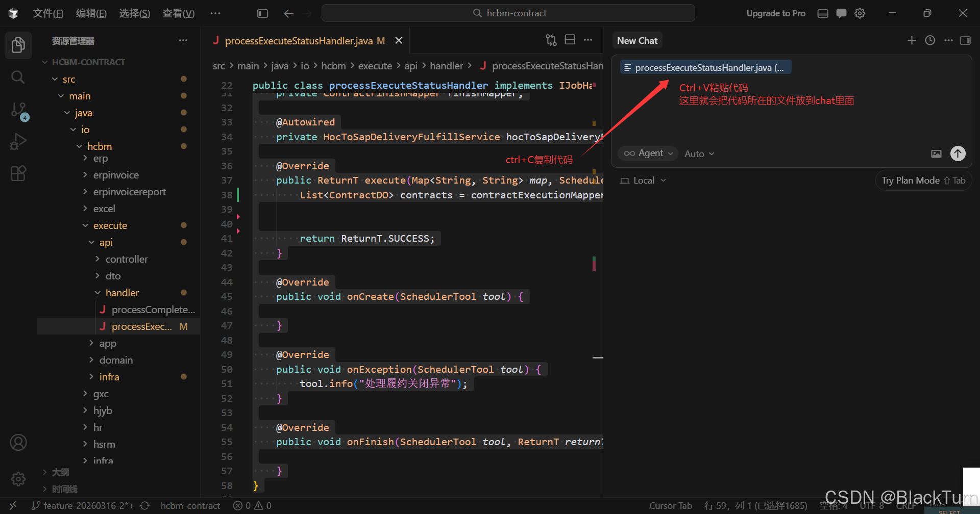This screenshot has height=514, width=980.
Task: Open the 查看(V) menu
Action: pyautogui.click(x=179, y=13)
